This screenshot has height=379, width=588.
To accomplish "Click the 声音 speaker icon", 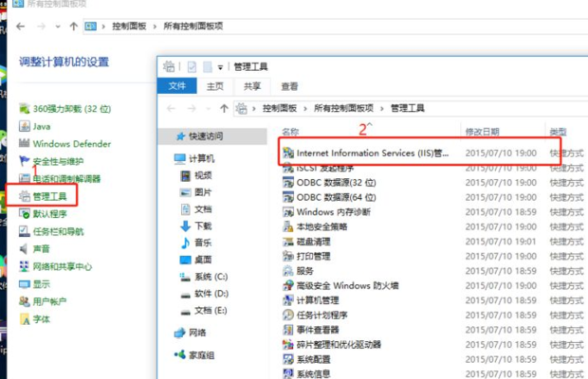I will tap(25, 248).
